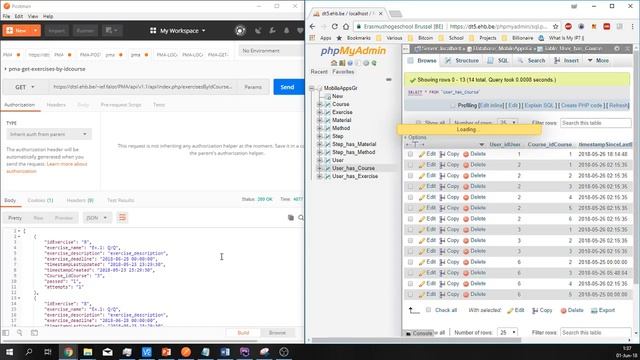Open the Windows Start menu
This screenshot has width=640, height=360.
(9, 352)
